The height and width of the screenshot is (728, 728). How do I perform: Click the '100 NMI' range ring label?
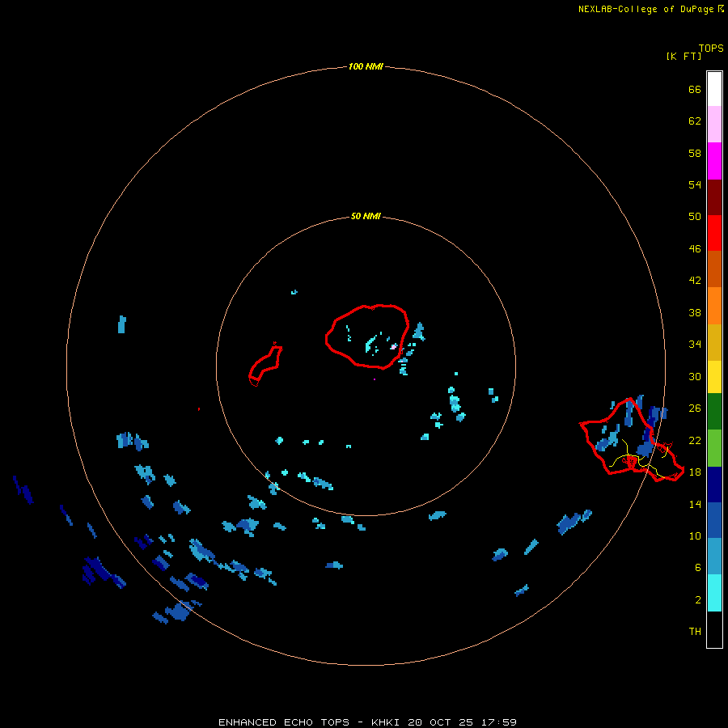coord(366,67)
